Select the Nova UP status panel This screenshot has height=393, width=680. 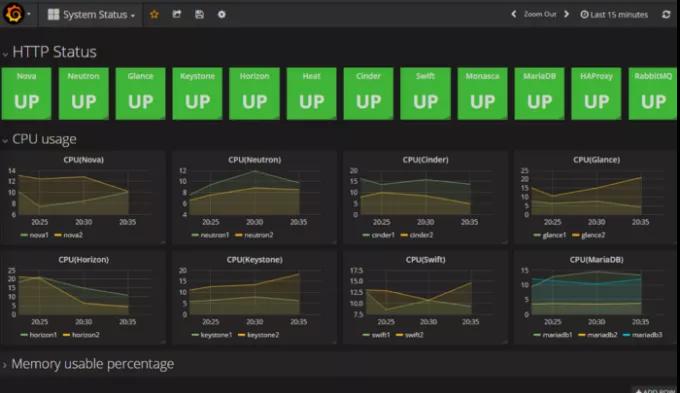click(26, 93)
